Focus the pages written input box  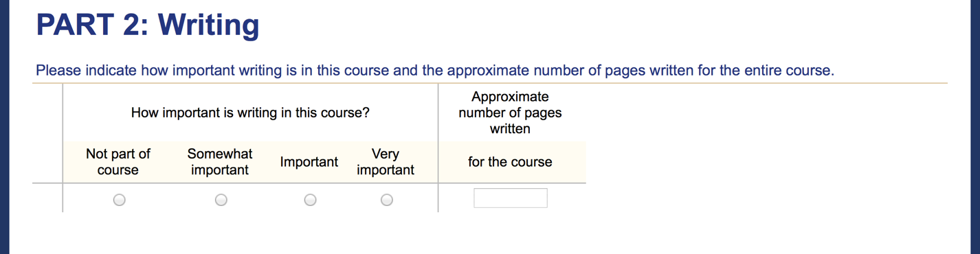511,198
